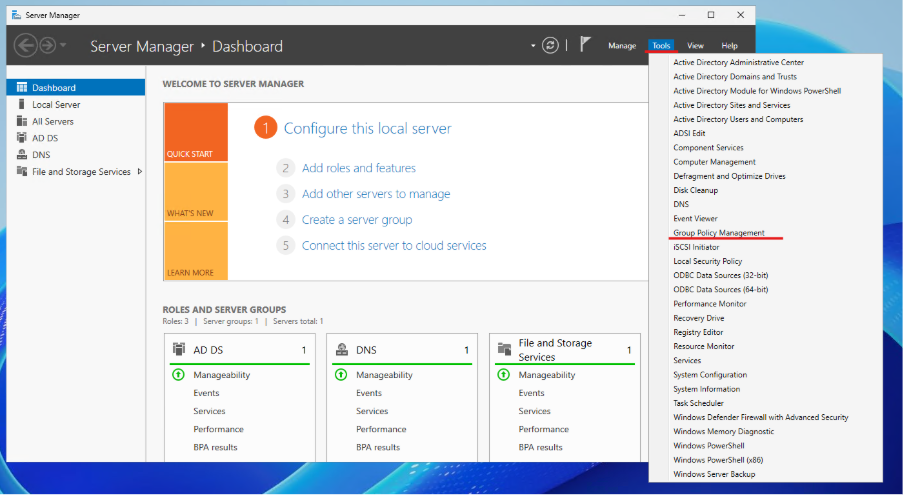Viewport: 903px width, 495px height.
Task: Click green Manageability status icon under DNS
Action: point(340,375)
